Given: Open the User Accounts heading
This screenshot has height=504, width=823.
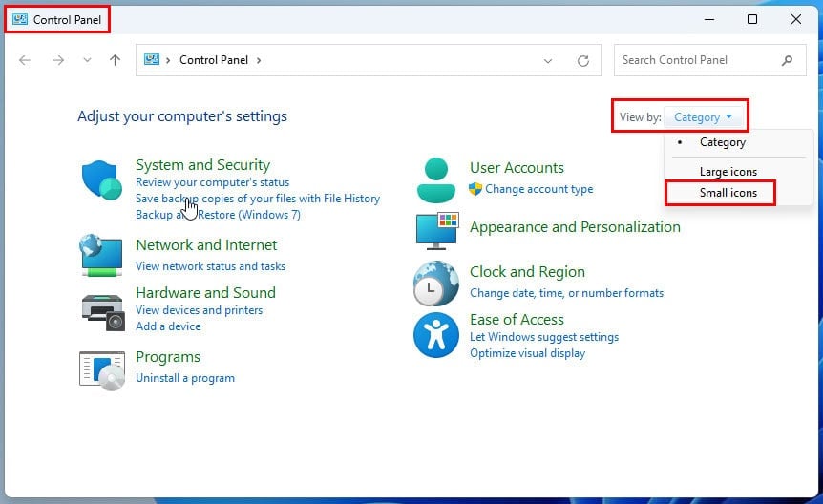Looking at the screenshot, I should [x=517, y=168].
